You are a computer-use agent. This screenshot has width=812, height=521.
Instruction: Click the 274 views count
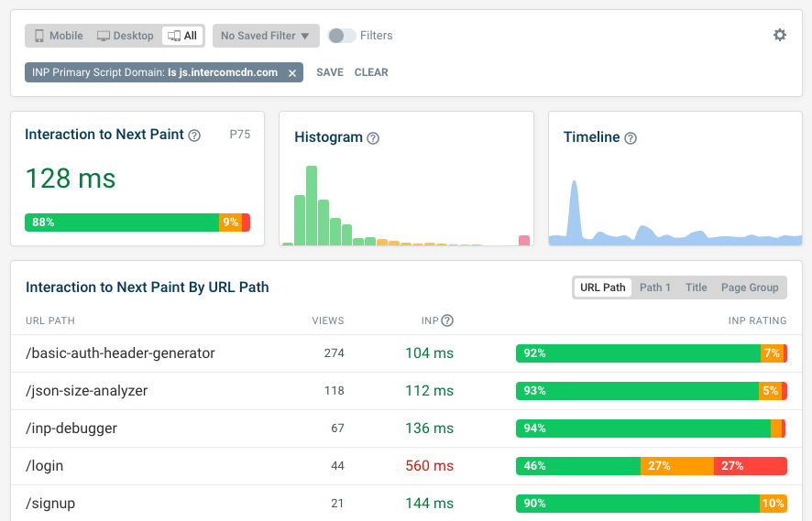(334, 353)
